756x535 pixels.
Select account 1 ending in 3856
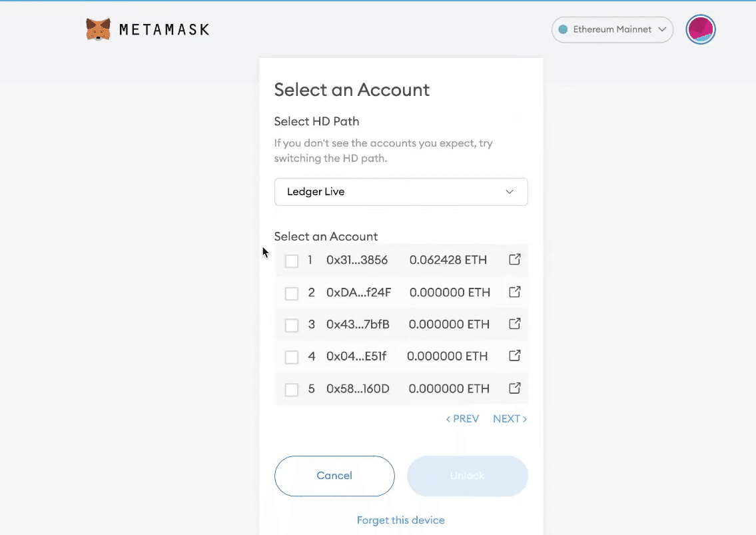pyautogui.click(x=291, y=261)
